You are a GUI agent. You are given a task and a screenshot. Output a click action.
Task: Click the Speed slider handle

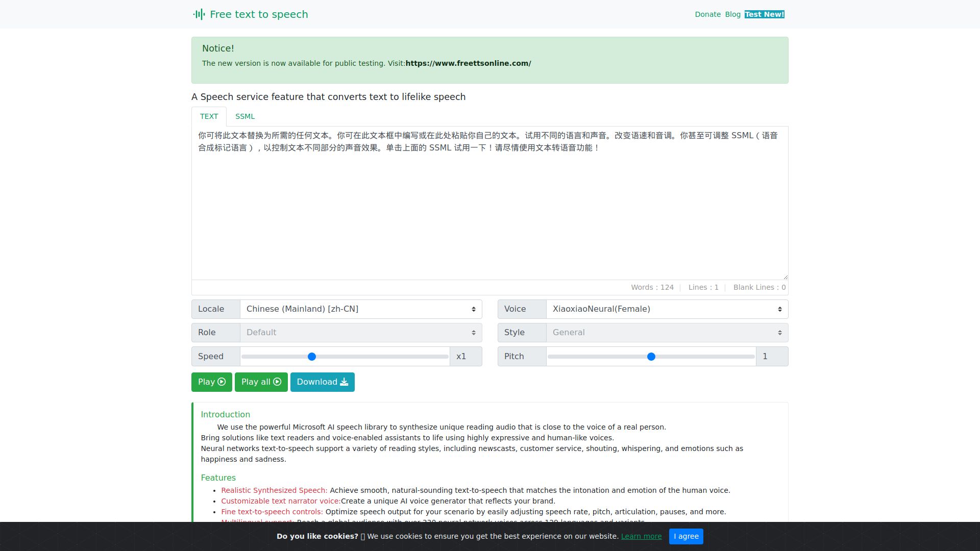[x=312, y=357]
